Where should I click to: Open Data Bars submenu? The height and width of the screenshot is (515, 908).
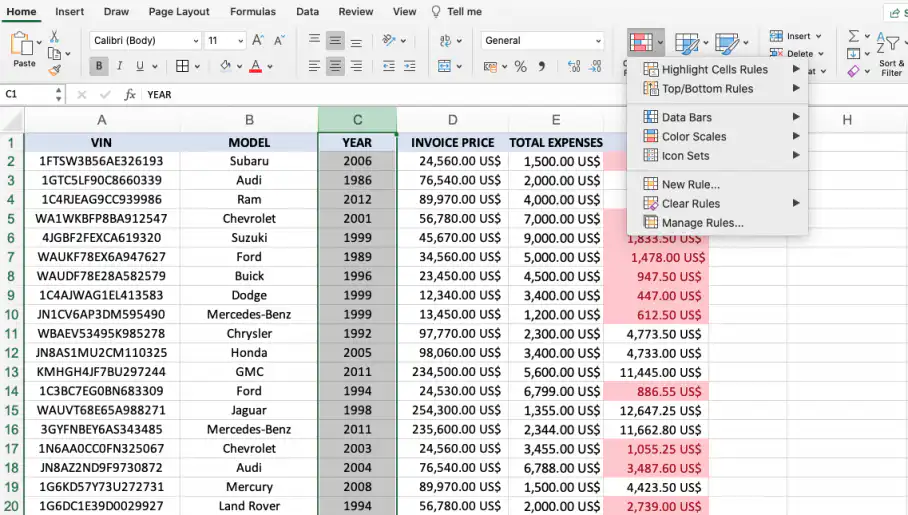717,117
